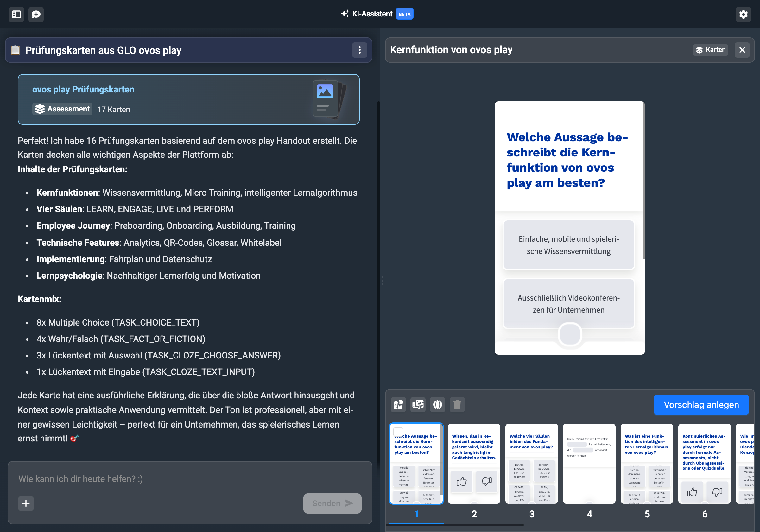The width and height of the screenshot is (760, 532).
Task: Switch to card thumbnail 3
Action: click(x=531, y=463)
